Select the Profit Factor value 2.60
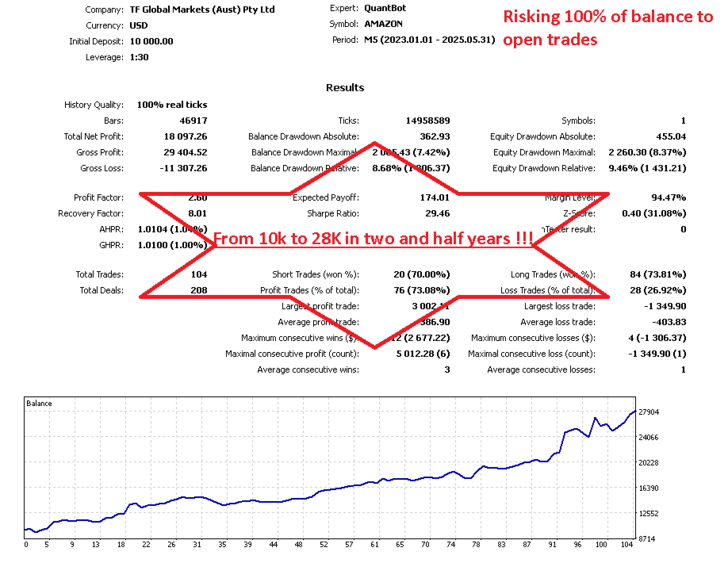The width and height of the screenshot is (728, 563). (x=197, y=197)
